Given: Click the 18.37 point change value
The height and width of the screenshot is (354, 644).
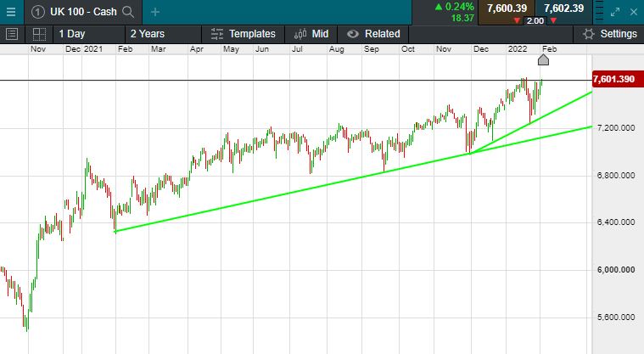Looking at the screenshot, I should pos(462,18).
